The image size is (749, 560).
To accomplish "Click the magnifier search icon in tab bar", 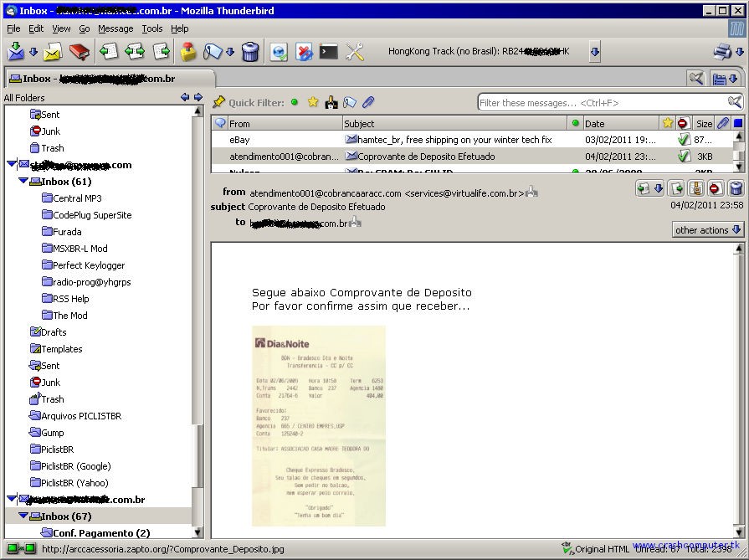I will click(696, 78).
